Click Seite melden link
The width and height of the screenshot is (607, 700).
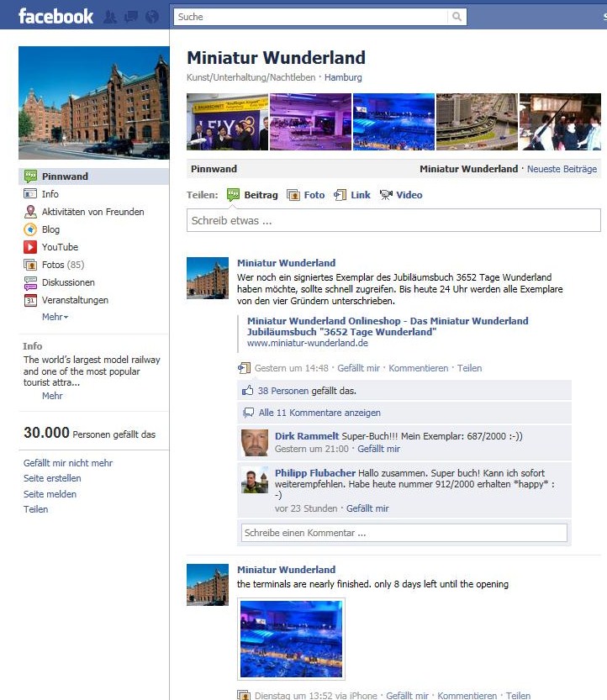click(x=50, y=494)
